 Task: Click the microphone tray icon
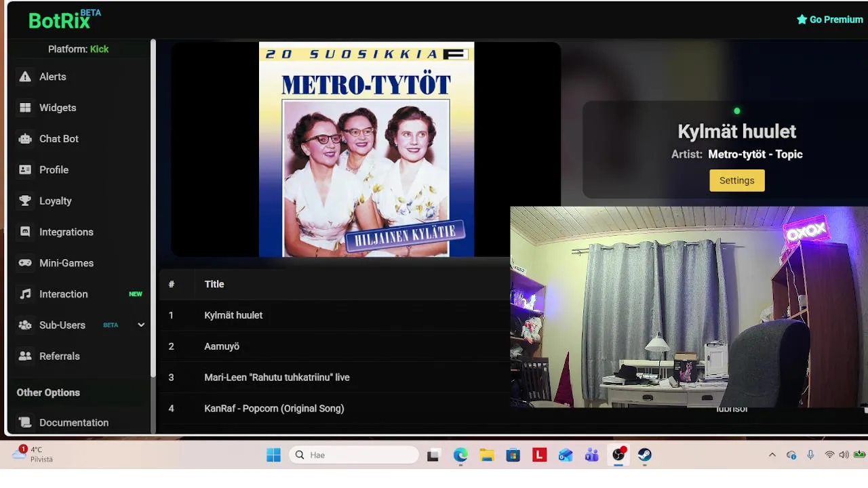[810, 455]
